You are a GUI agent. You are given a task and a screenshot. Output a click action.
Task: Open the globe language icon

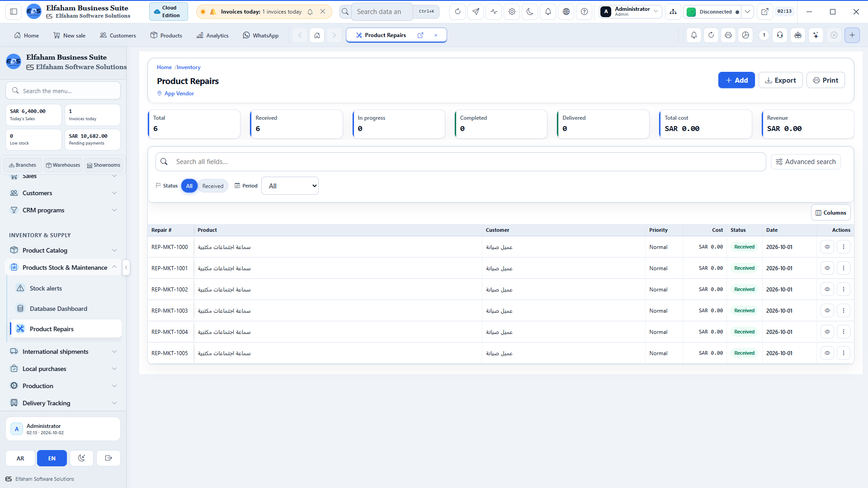click(x=566, y=12)
